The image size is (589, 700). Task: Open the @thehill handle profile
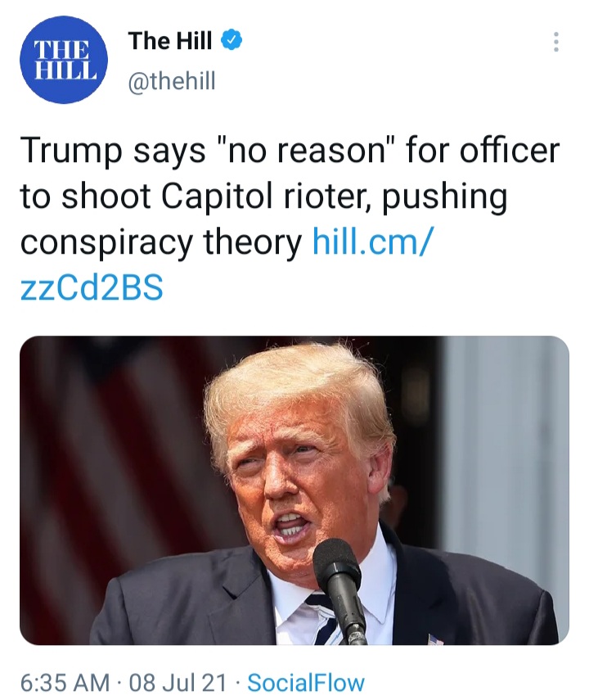172,81
